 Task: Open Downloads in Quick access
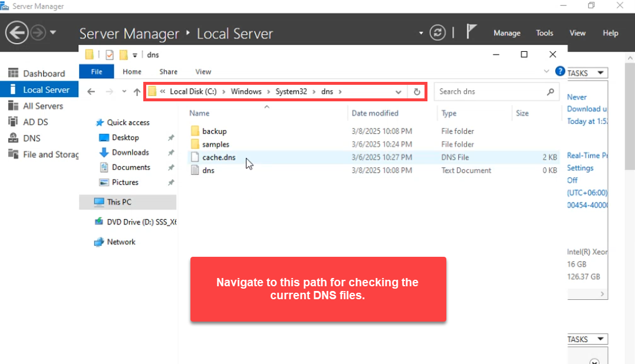[x=130, y=153]
